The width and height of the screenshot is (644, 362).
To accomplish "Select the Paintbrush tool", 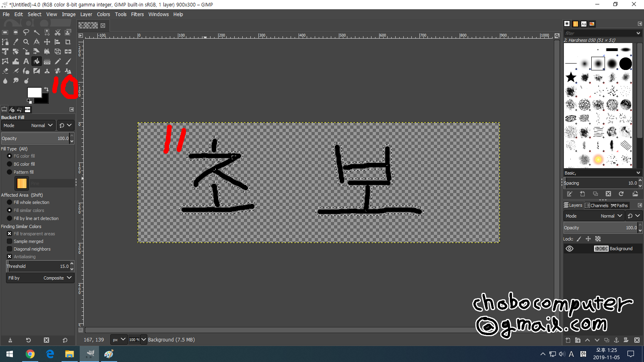I will [x=68, y=61].
